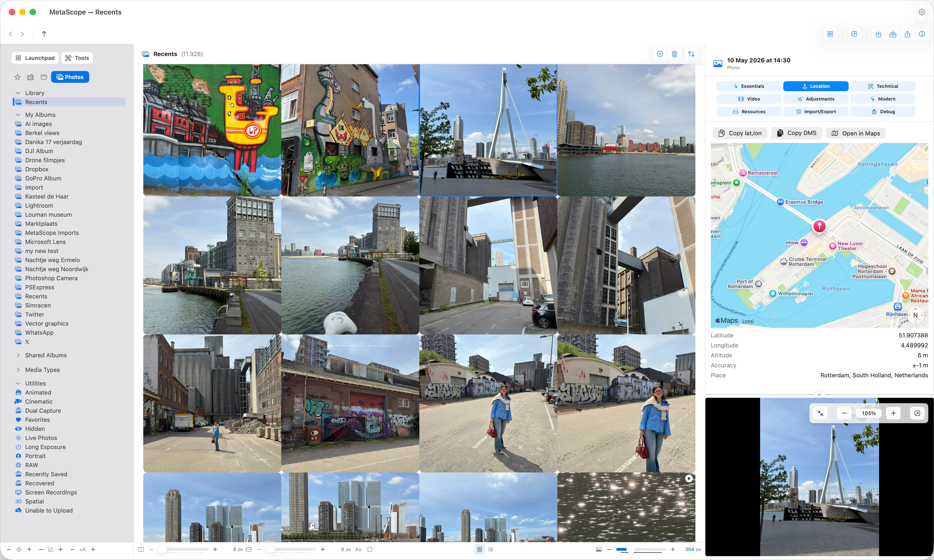Click the four-squares grid icon in the top toolbar
Viewport: 934px width, 560px height.
830,34
